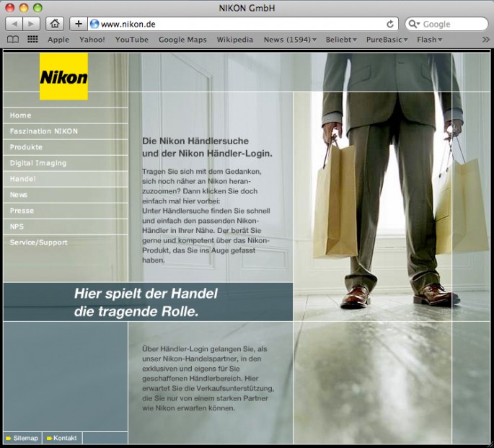
Task: Show all bookmarks via the open book icon
Action: 13,40
